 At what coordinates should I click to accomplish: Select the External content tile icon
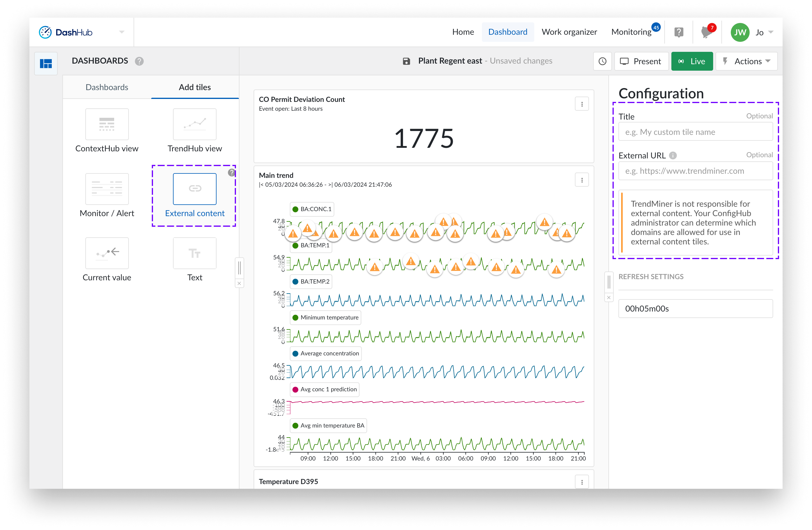coord(194,189)
